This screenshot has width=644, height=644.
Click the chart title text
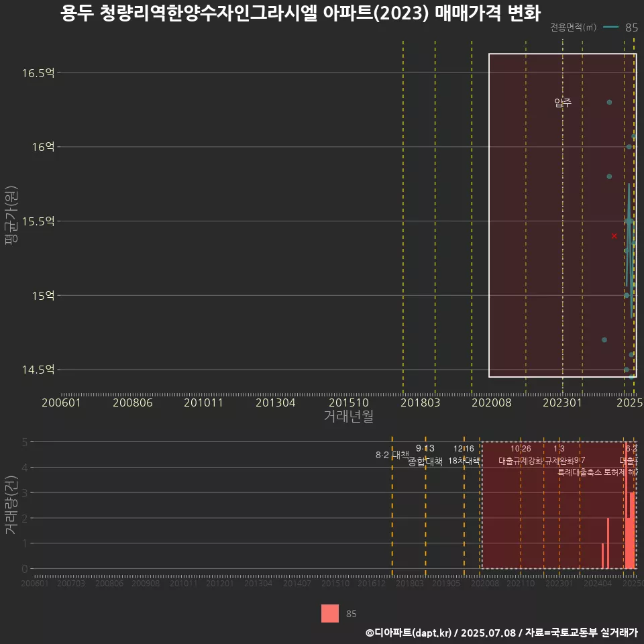pyautogui.click(x=301, y=13)
